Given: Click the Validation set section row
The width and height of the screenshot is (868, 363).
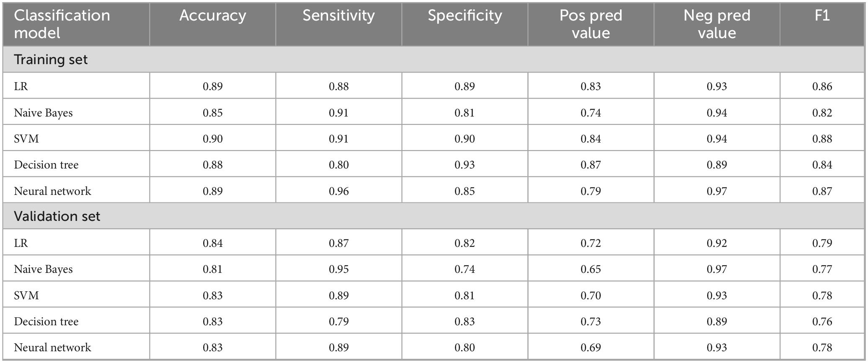Looking at the screenshot, I should point(57,216).
